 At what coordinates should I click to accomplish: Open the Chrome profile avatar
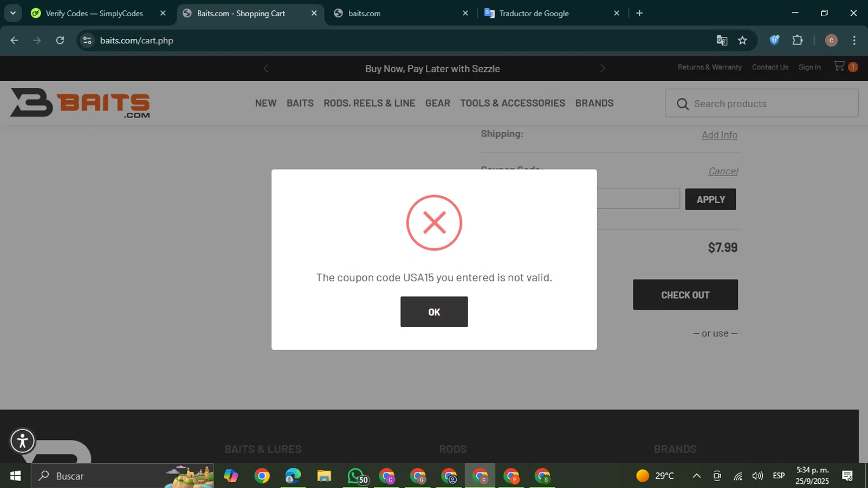pyautogui.click(x=831, y=40)
